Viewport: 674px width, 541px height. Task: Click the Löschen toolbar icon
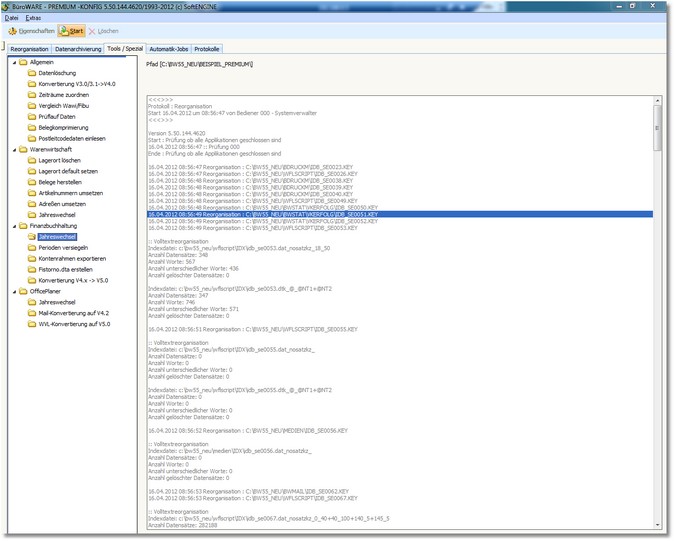pyautogui.click(x=93, y=31)
